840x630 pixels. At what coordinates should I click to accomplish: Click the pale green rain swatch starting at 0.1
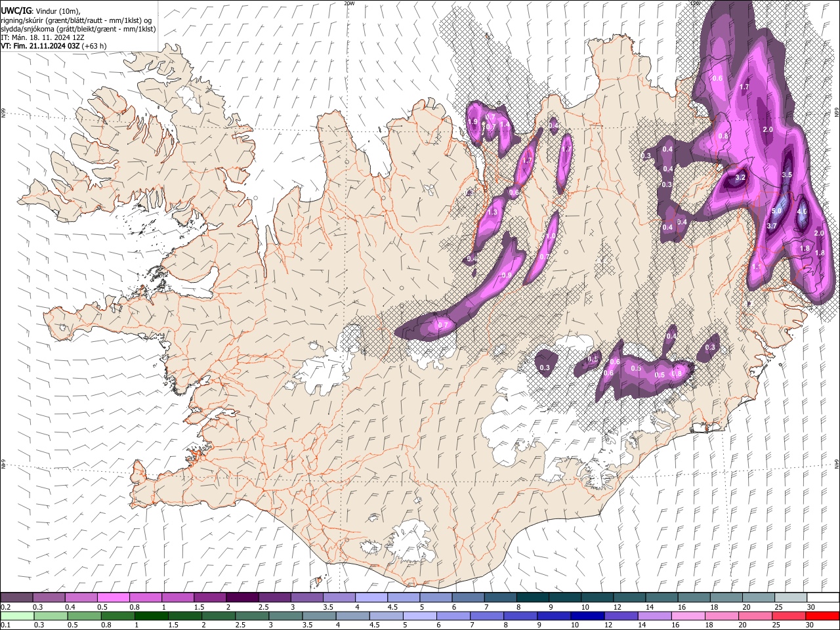(x=17, y=616)
